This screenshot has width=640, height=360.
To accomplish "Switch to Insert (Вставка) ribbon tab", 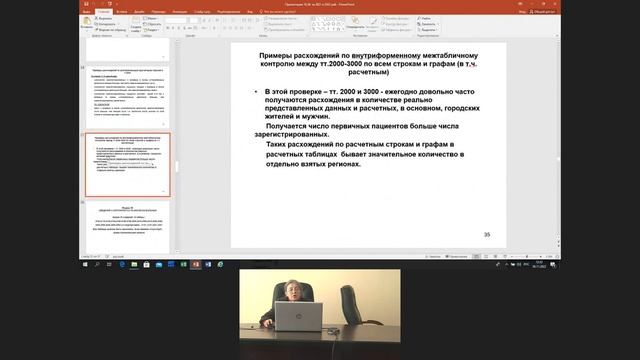I will (122, 12).
